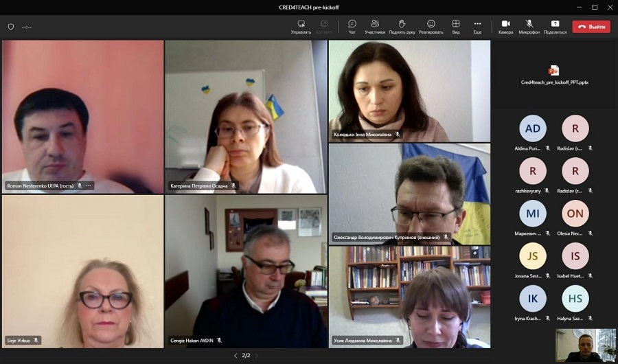Click muted mic icon beside Roman Nesterenko
The image size is (618, 364).
point(80,185)
